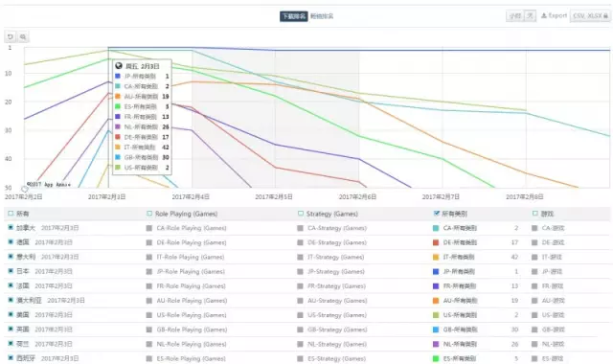Click the 2017年2月7日 x-axis date label
Image resolution: width=613 pixels, height=364 pixels.
pos(441,196)
